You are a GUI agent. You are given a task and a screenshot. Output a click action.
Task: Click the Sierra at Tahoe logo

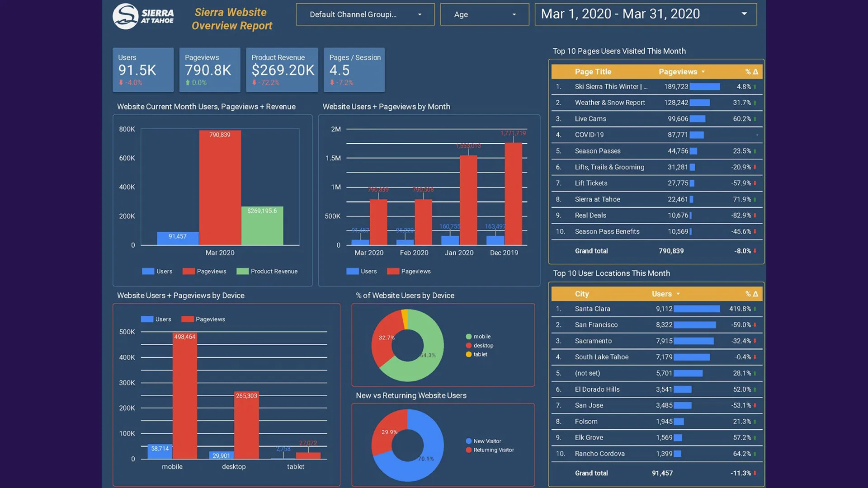[143, 17]
